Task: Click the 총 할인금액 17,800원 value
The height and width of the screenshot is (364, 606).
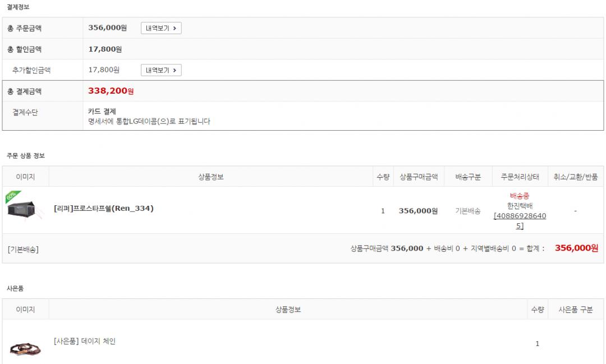Action: click(105, 49)
